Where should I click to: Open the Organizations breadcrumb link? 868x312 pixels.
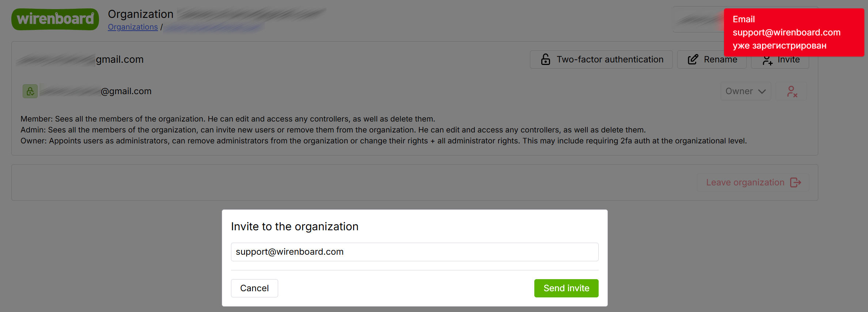133,27
